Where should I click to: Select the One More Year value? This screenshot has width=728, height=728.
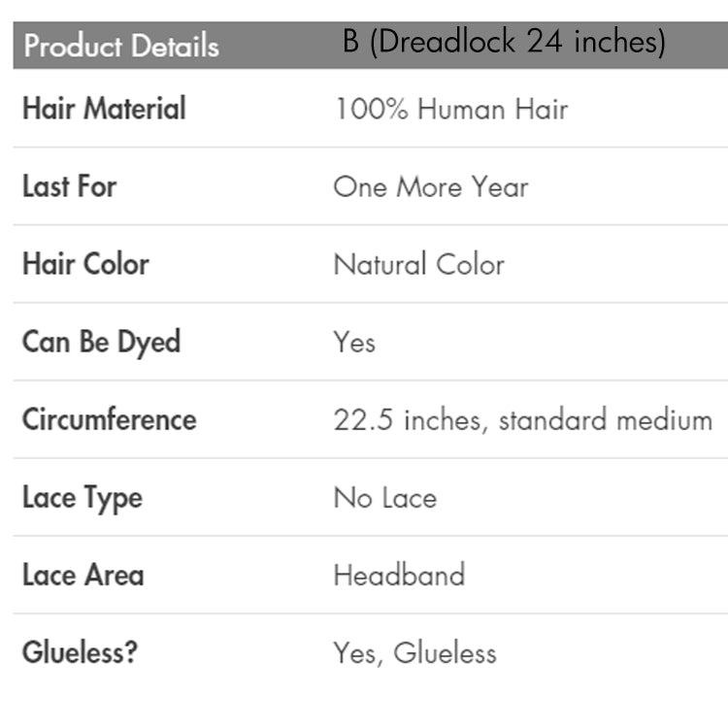click(430, 186)
